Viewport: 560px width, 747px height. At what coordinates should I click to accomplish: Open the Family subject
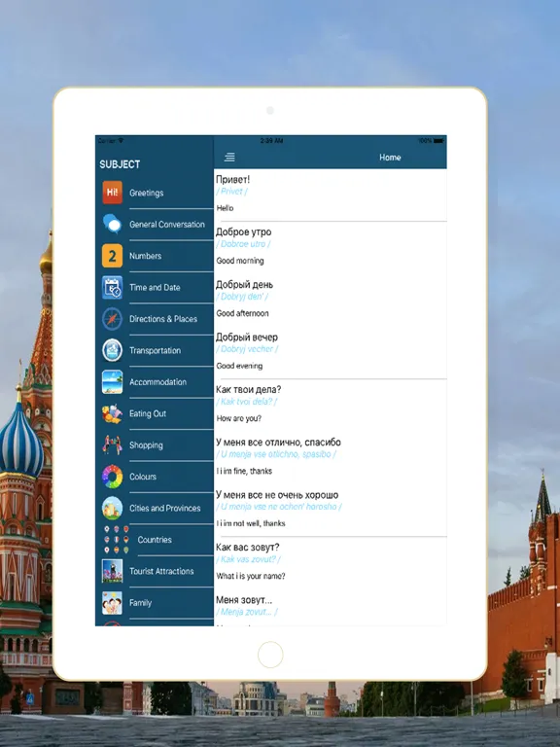point(155,603)
